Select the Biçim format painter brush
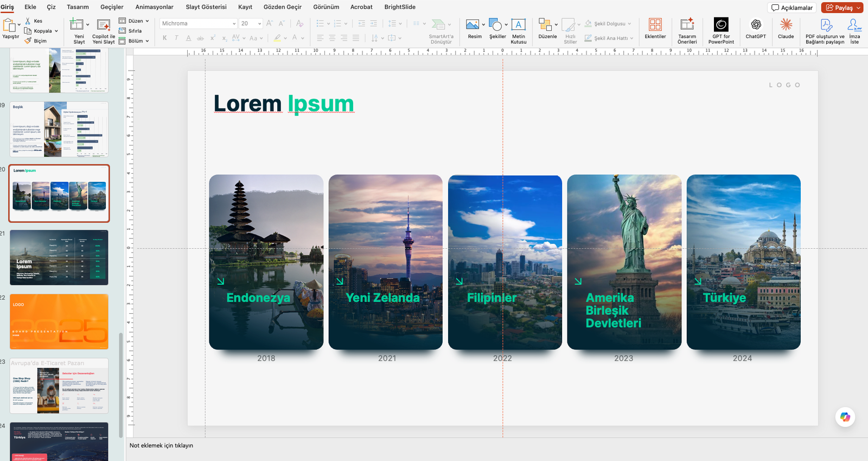Viewport: 868px width, 461px height. pos(28,41)
